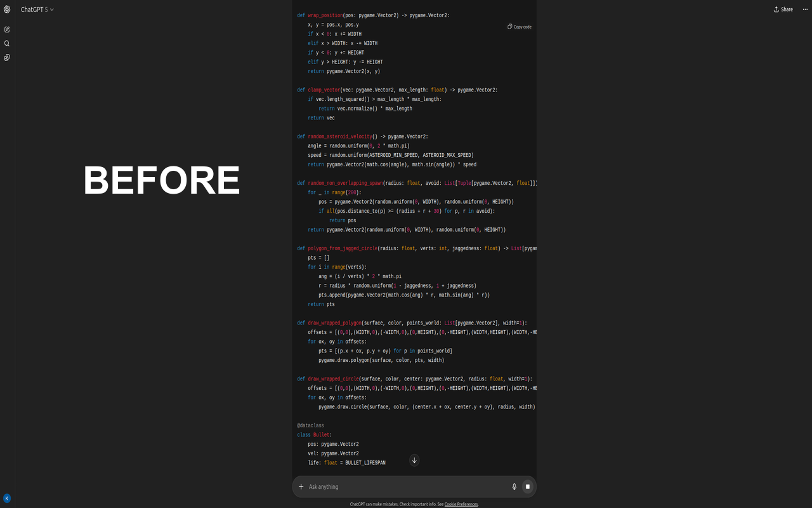Open the search chats magnifier icon
This screenshot has height=508, width=812.
7,43
